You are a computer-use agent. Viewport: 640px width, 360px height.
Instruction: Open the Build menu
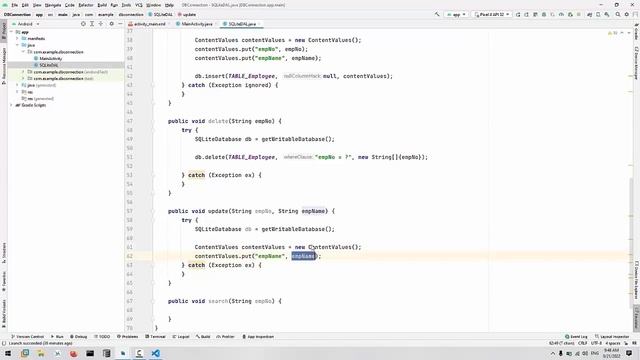[x=102, y=5]
